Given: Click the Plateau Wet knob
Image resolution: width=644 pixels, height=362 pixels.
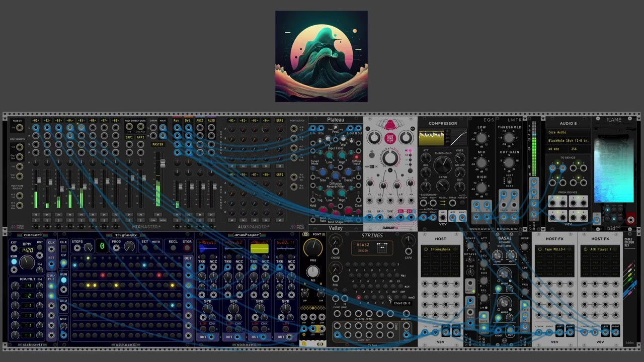Looking at the screenshot, I should tap(344, 138).
